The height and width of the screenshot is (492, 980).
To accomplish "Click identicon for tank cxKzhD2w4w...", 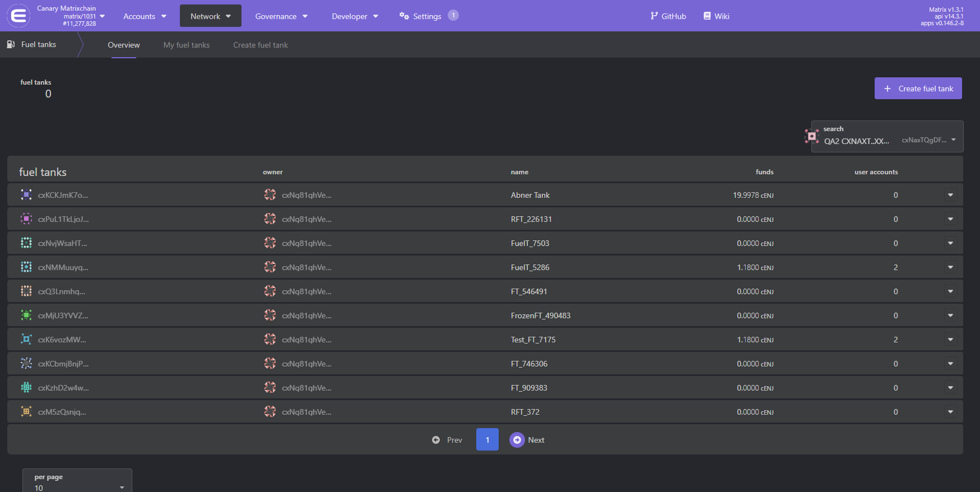I will pos(26,387).
